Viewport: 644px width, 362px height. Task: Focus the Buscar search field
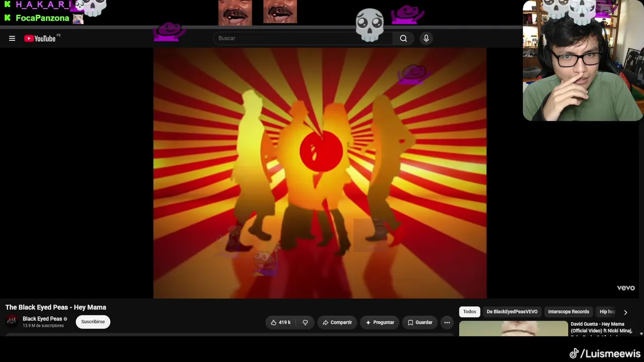coord(303,38)
